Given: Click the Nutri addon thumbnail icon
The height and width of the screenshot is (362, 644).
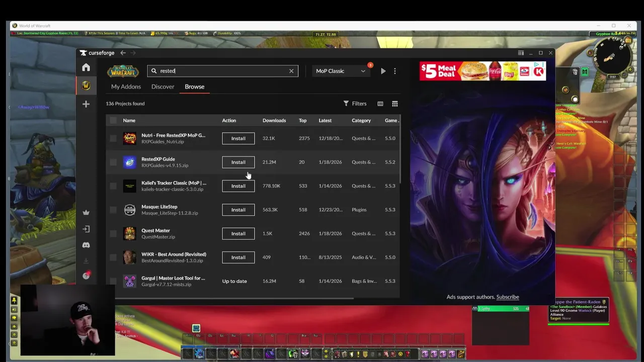Looking at the screenshot, I should (130, 138).
